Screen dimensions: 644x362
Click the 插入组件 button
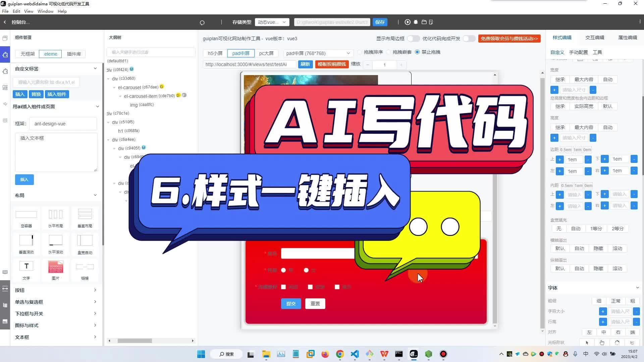57,94
